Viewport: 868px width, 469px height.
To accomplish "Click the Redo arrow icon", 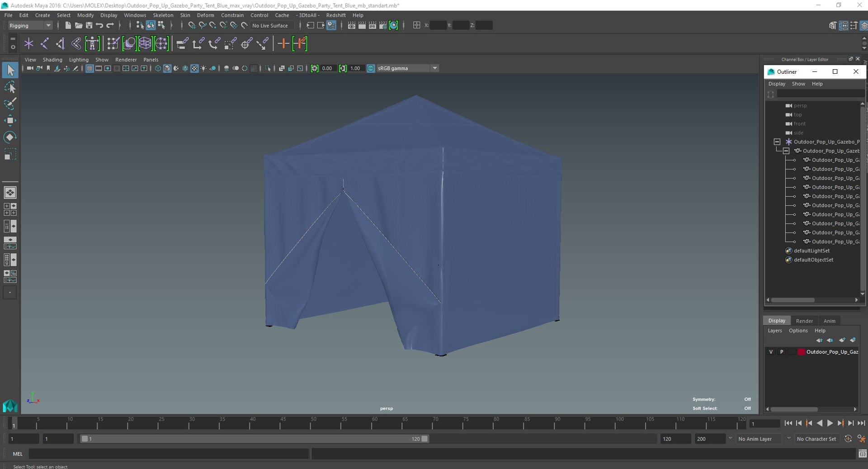I will tap(110, 25).
